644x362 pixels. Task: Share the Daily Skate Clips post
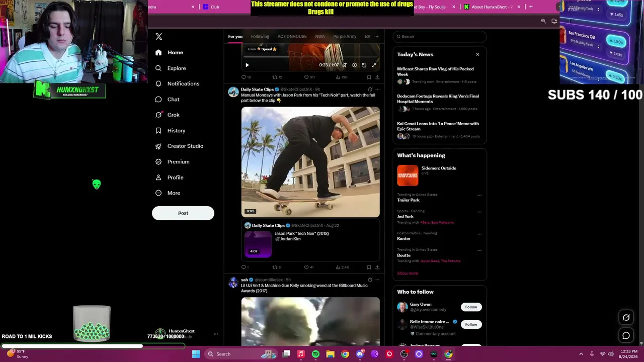click(x=377, y=267)
